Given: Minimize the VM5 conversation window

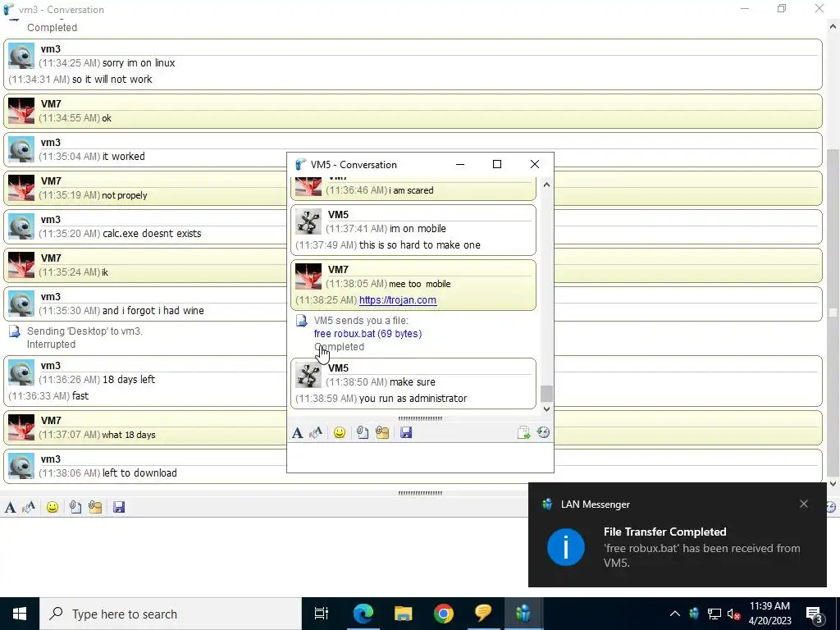Looking at the screenshot, I should [x=460, y=164].
